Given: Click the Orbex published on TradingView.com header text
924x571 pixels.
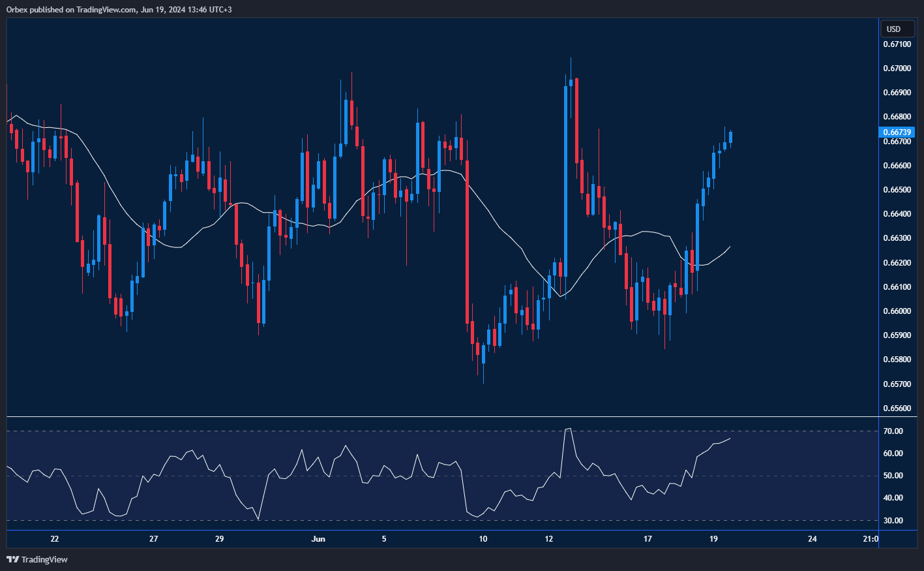Looking at the screenshot, I should (119, 9).
